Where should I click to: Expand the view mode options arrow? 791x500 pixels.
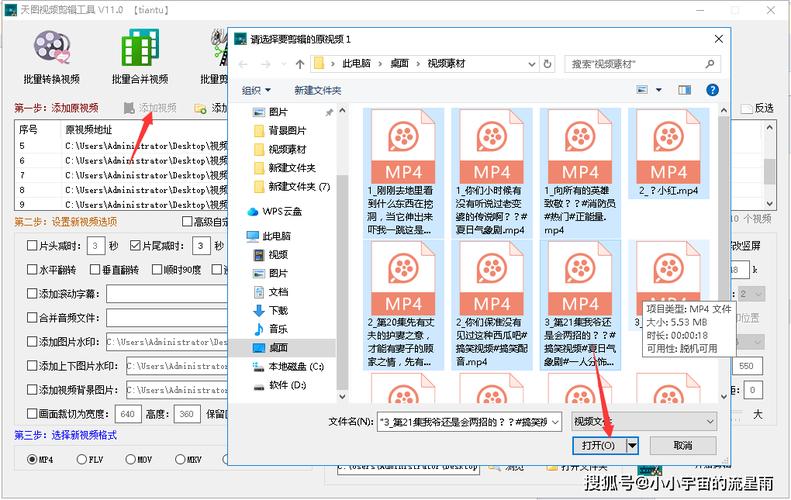pyautogui.click(x=658, y=90)
